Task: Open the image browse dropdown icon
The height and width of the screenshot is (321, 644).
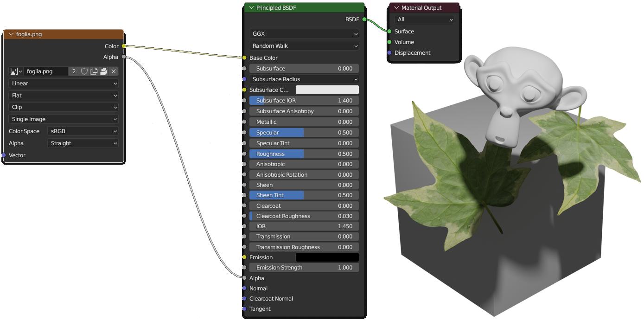Action: 16,71
